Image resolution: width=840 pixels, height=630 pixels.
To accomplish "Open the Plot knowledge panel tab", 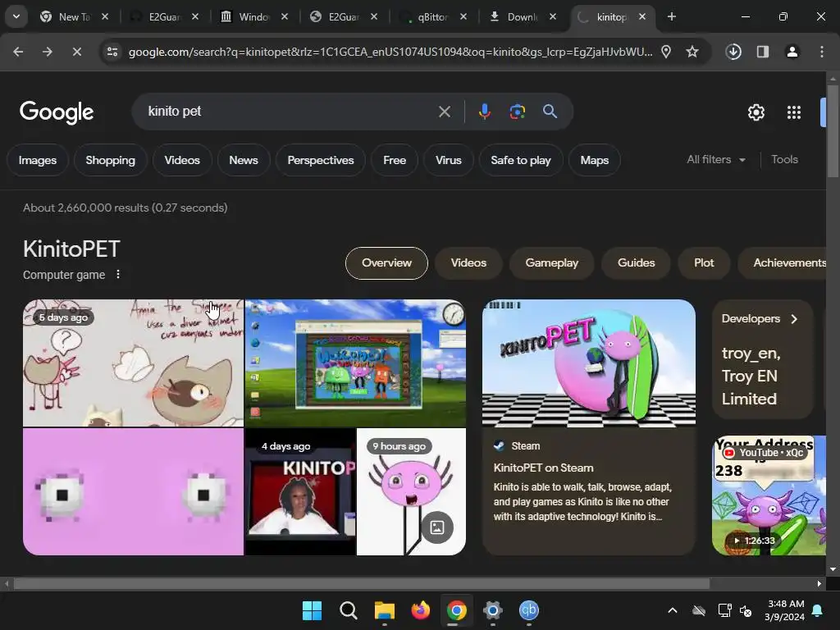I will coord(704,263).
